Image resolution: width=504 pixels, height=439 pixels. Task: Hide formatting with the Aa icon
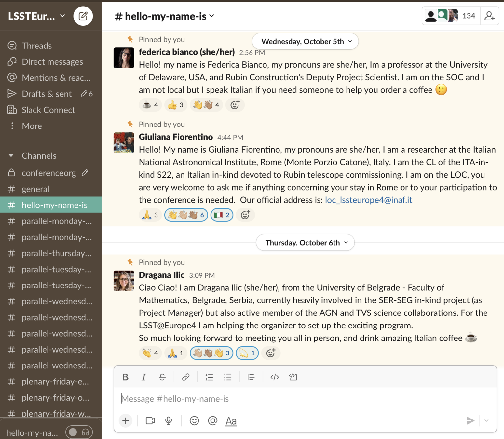point(231,421)
